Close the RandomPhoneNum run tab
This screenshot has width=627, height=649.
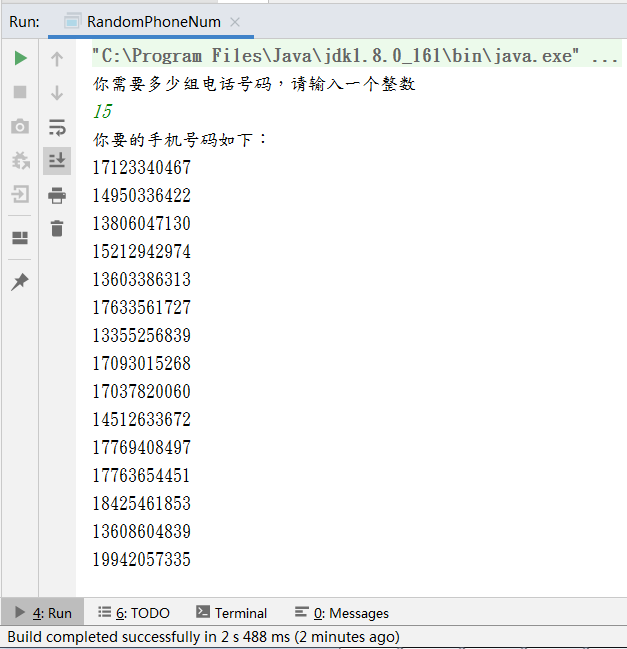pyautogui.click(x=235, y=22)
